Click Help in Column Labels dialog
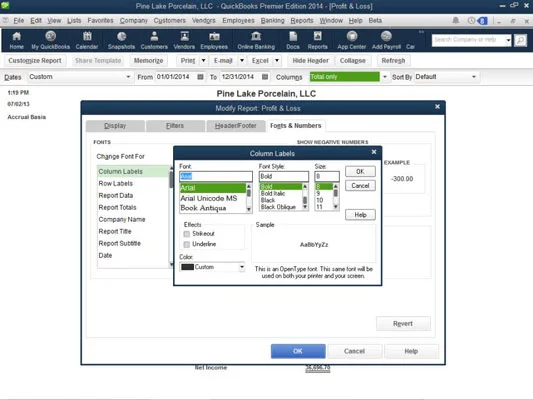 [x=360, y=215]
